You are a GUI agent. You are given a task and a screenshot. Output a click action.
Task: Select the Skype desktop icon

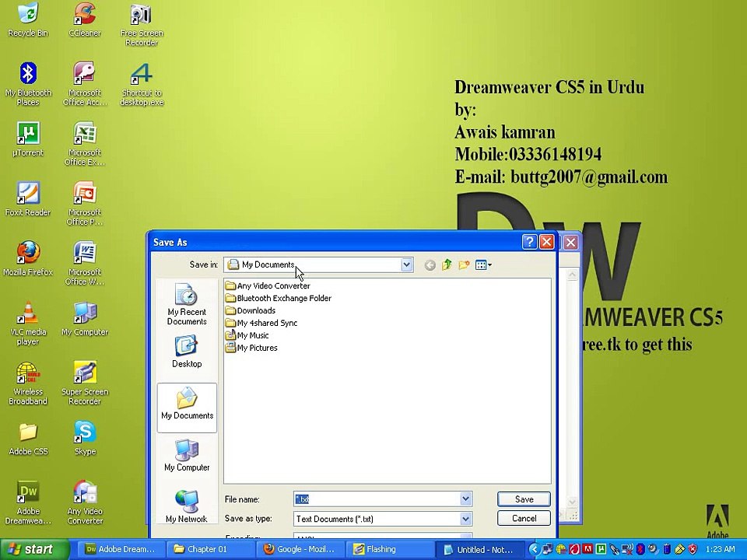85,439
